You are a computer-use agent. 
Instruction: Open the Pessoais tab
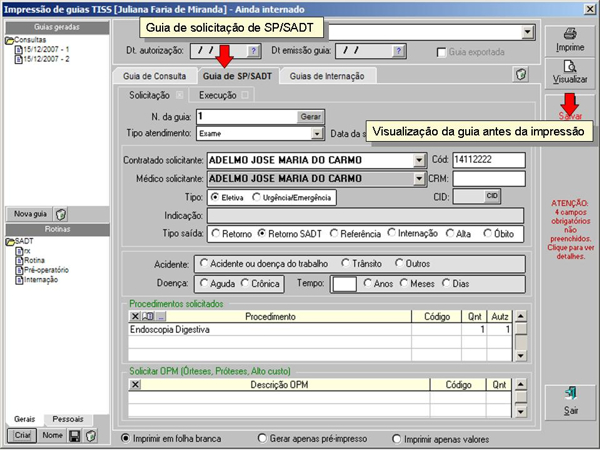(69, 419)
